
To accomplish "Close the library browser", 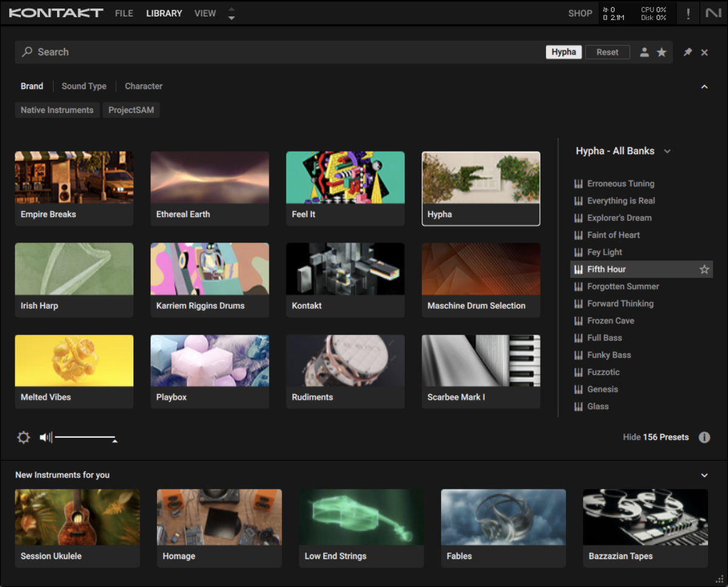I will (x=704, y=53).
